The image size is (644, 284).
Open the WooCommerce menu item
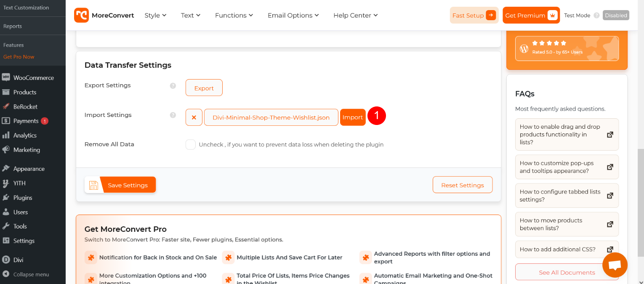pos(33,77)
